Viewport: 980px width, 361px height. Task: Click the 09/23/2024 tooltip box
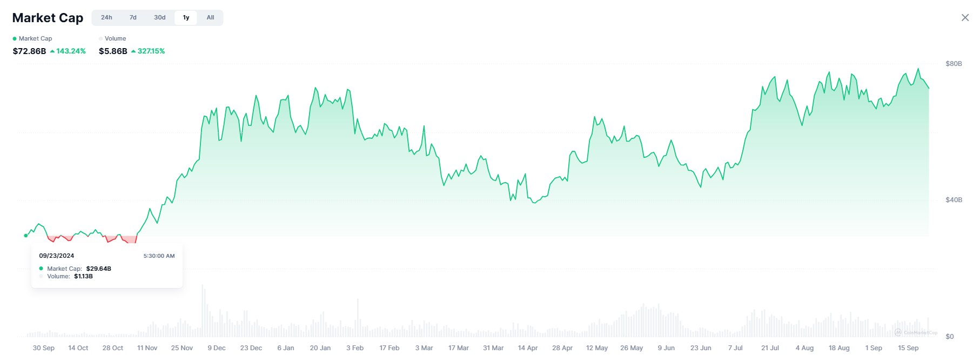106,266
